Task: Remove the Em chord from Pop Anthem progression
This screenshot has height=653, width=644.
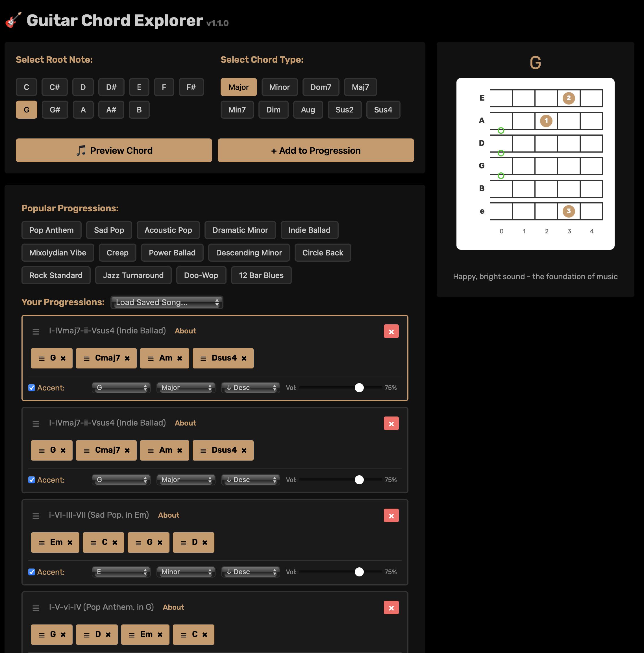Action: pos(160,634)
